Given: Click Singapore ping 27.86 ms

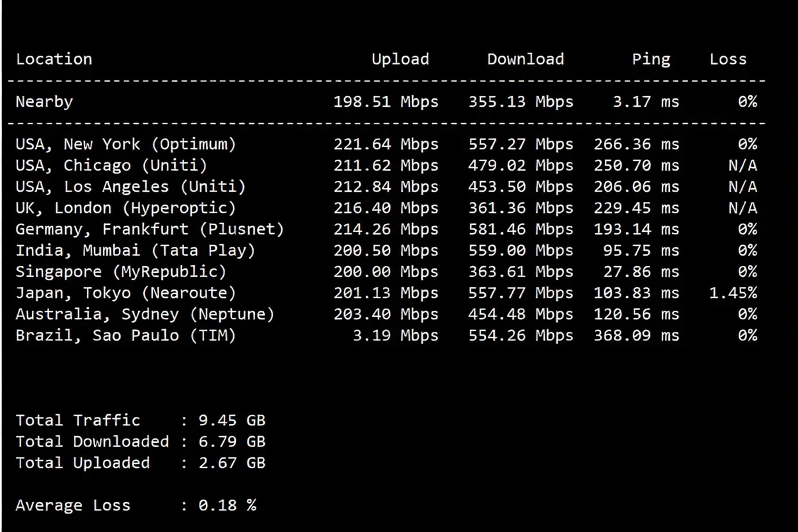Looking at the screenshot, I should pos(641,272).
